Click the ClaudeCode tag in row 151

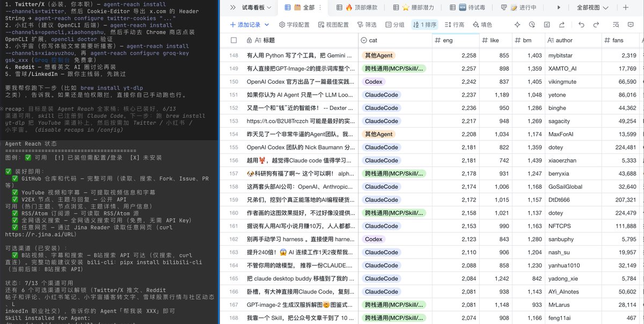coord(382,95)
